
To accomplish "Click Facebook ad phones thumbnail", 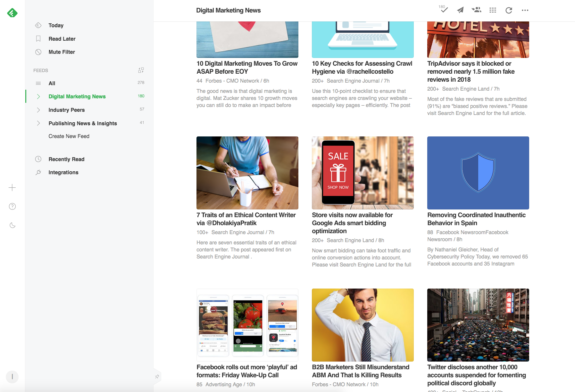I will coord(247,325).
